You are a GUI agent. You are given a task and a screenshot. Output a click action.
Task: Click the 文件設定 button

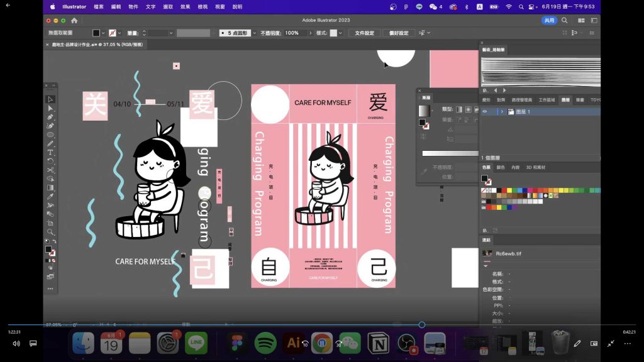coord(365,33)
